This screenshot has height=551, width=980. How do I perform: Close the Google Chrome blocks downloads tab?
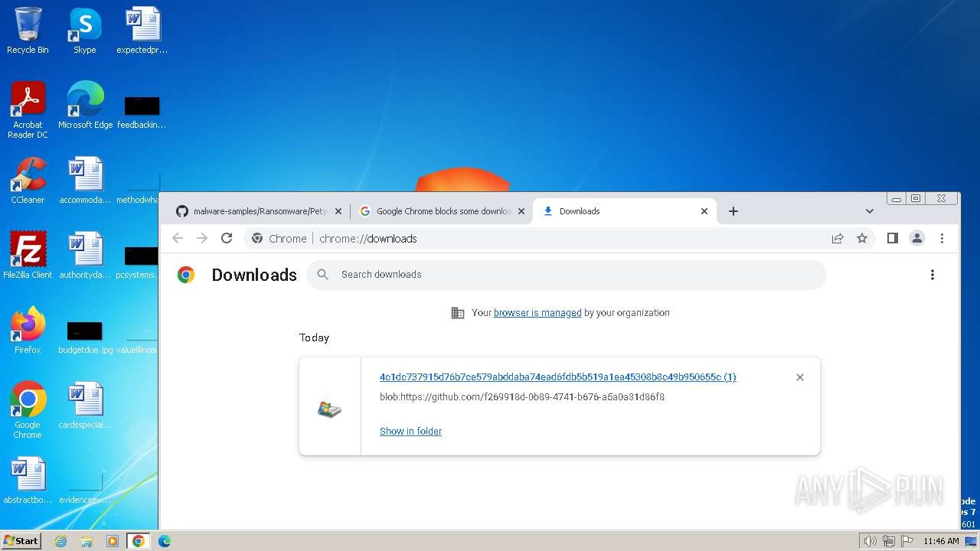521,211
